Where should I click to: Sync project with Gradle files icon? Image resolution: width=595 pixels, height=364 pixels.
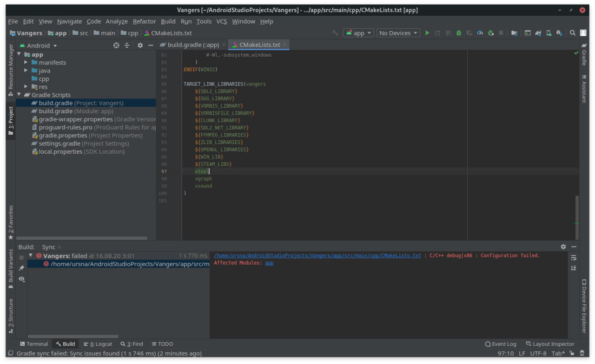[x=538, y=33]
